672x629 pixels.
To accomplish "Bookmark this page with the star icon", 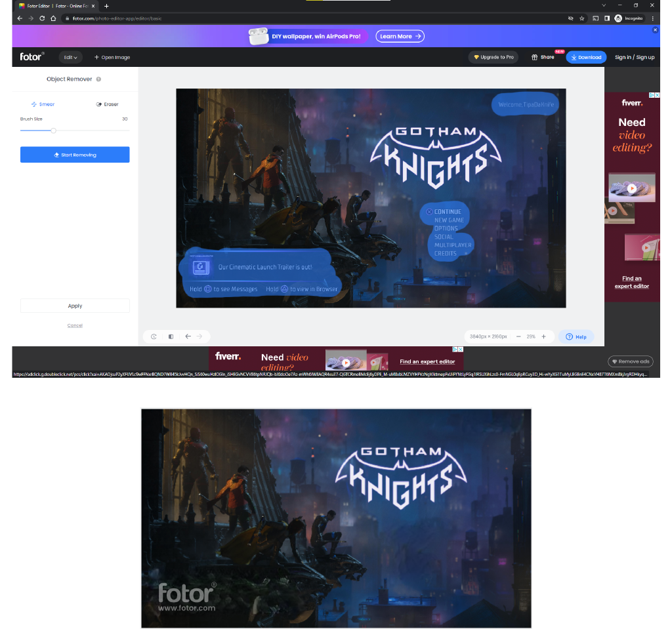I will click(581, 18).
